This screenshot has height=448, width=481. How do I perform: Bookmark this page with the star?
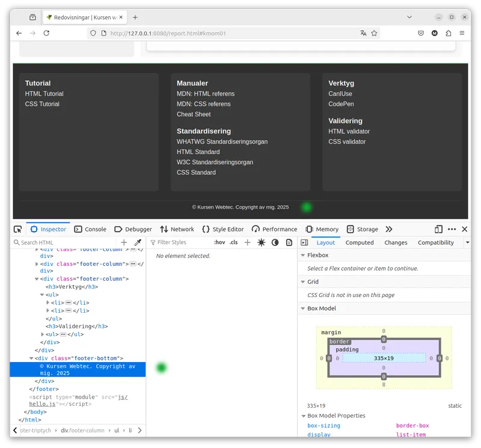click(374, 33)
